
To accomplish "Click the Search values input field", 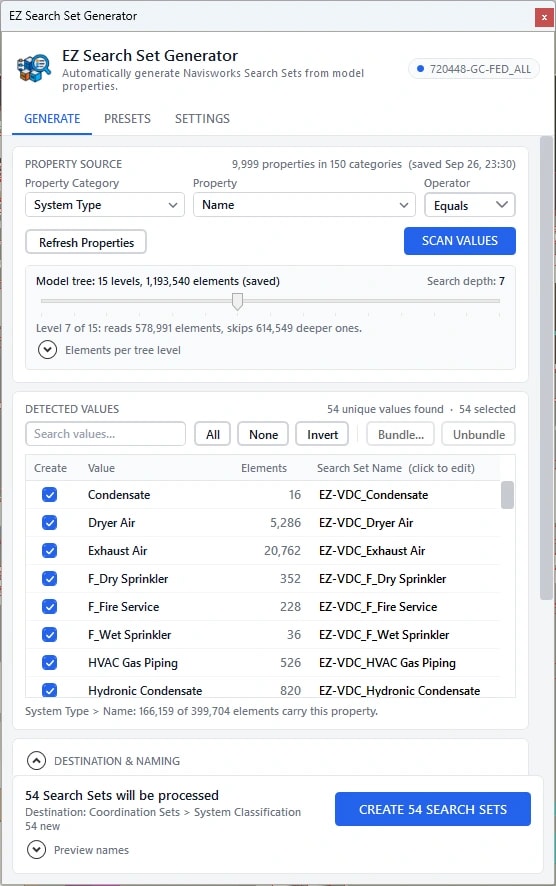I will 105,434.
